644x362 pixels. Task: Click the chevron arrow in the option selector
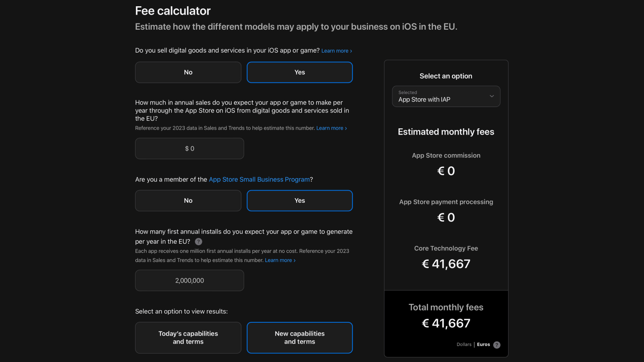pos(492,96)
